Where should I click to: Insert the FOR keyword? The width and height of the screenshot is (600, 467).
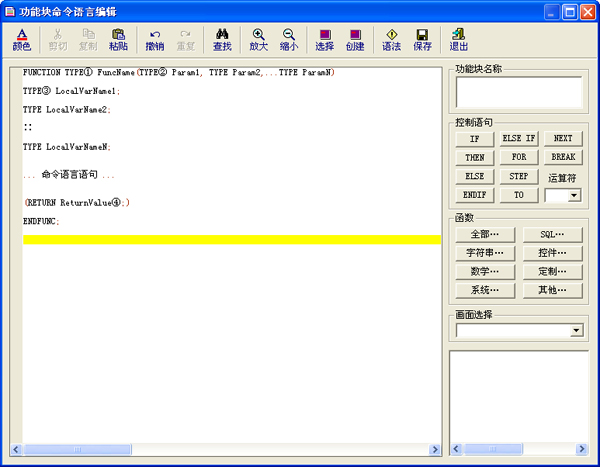(x=519, y=157)
